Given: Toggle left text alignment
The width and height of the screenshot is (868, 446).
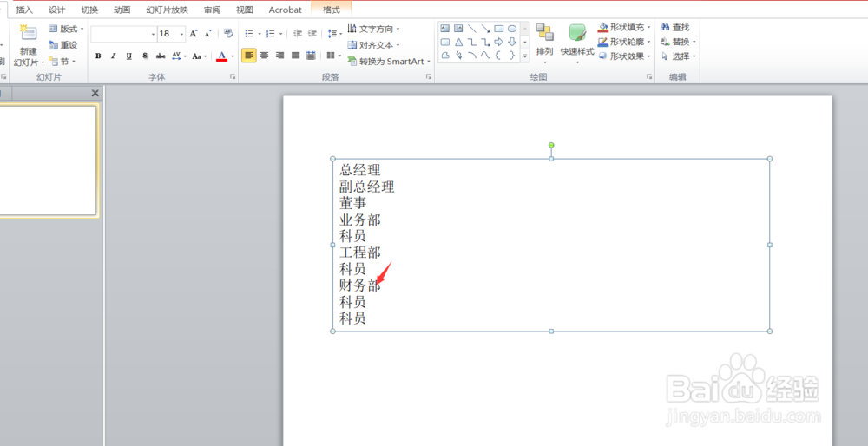Looking at the screenshot, I should 249,56.
